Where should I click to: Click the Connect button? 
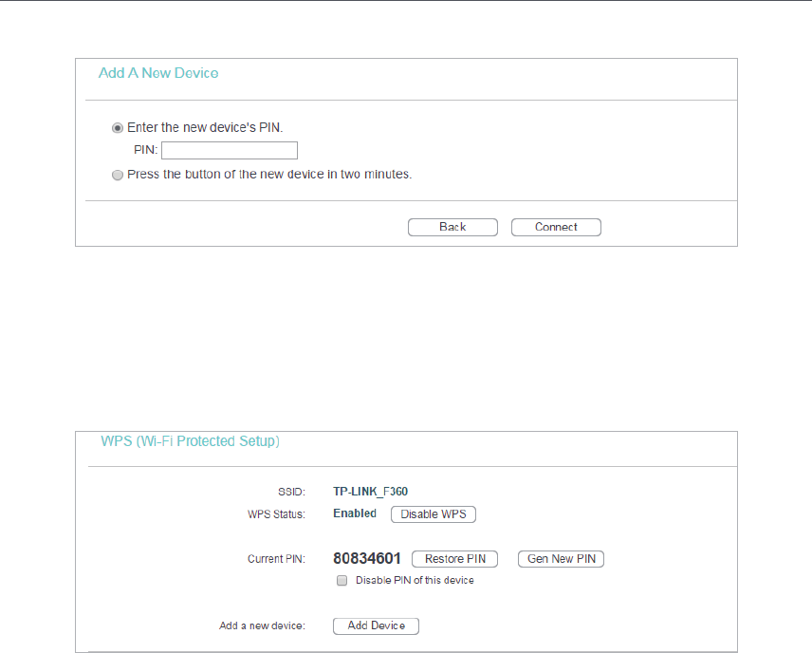[556, 227]
